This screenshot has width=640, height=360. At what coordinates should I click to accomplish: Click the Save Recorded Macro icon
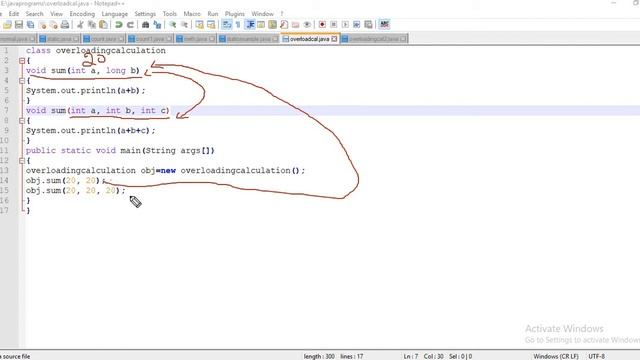[x=368, y=24]
